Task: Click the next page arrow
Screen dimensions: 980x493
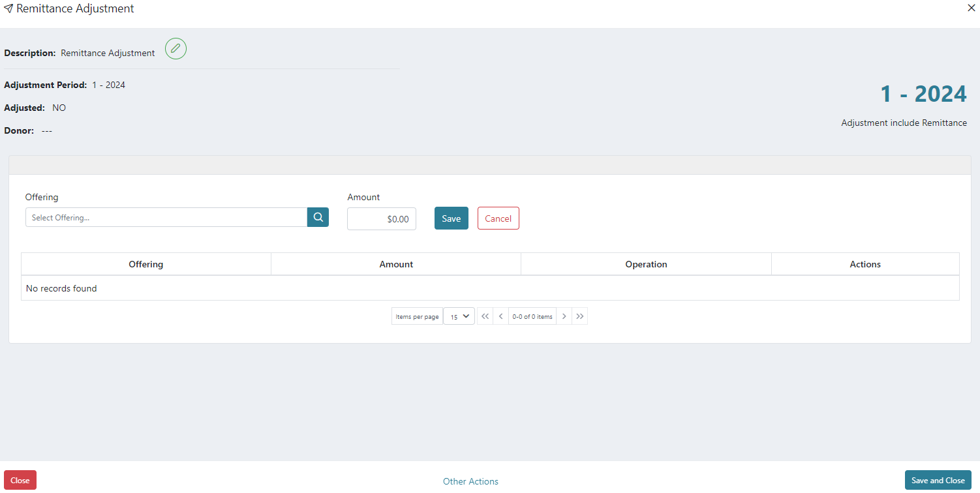Action: tap(564, 316)
